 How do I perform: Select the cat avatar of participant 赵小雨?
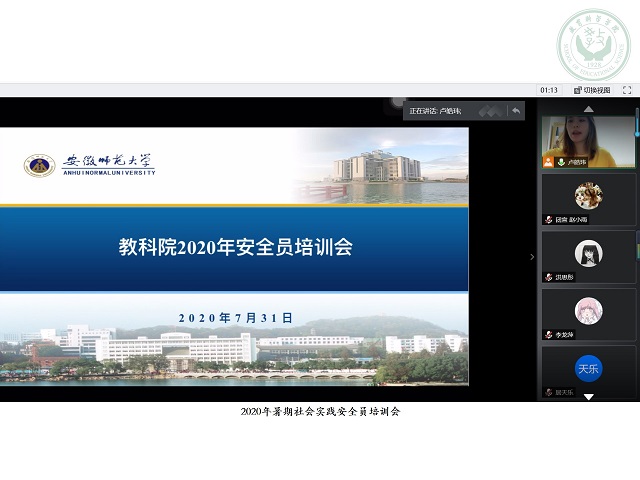pyautogui.click(x=588, y=195)
